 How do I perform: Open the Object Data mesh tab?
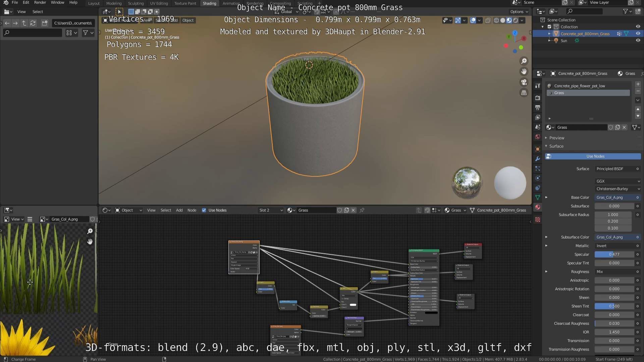pos(538,197)
